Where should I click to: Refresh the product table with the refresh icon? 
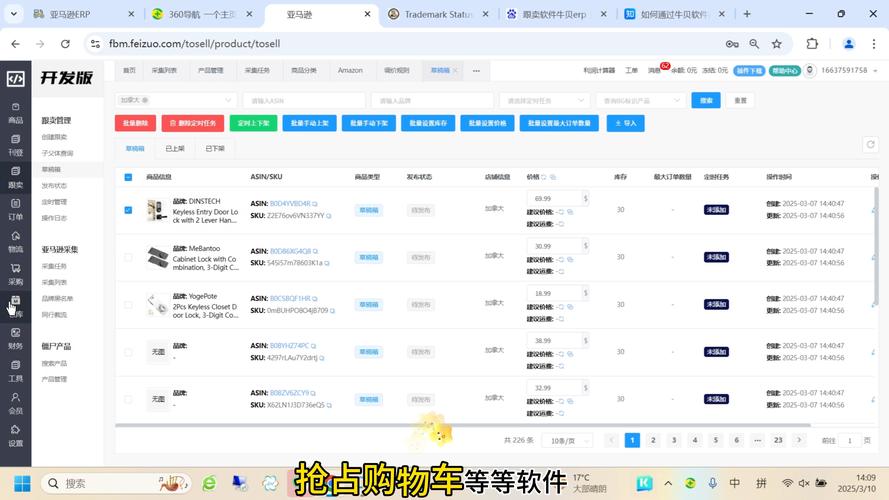coord(870,145)
